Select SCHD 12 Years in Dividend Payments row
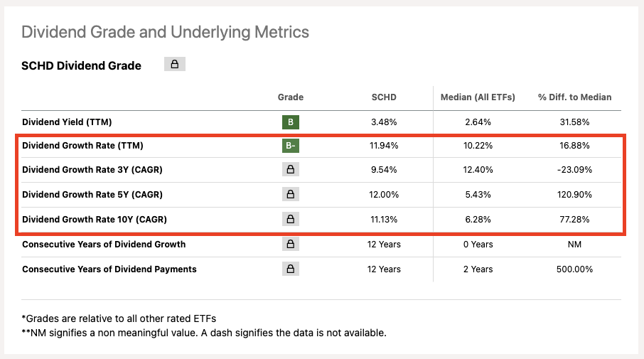 [x=384, y=269]
